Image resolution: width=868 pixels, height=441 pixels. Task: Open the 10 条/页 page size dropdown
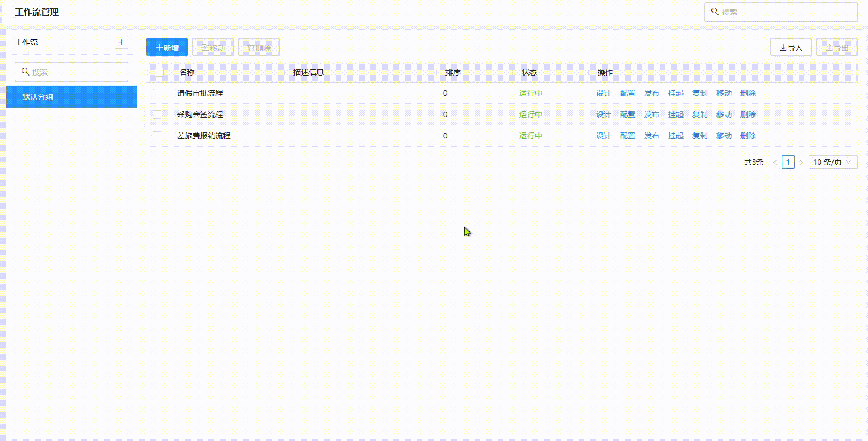tap(832, 162)
